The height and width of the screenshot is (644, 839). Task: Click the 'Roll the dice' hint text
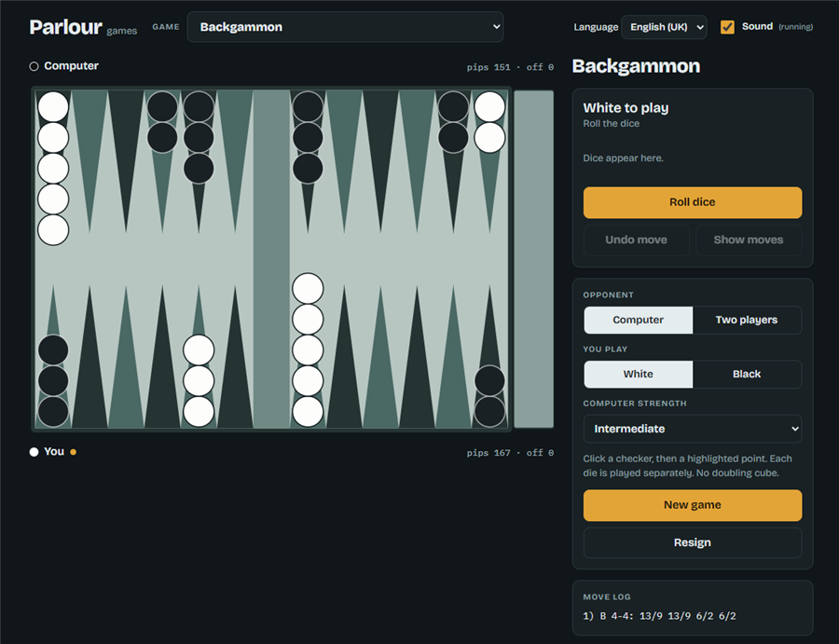pos(611,124)
